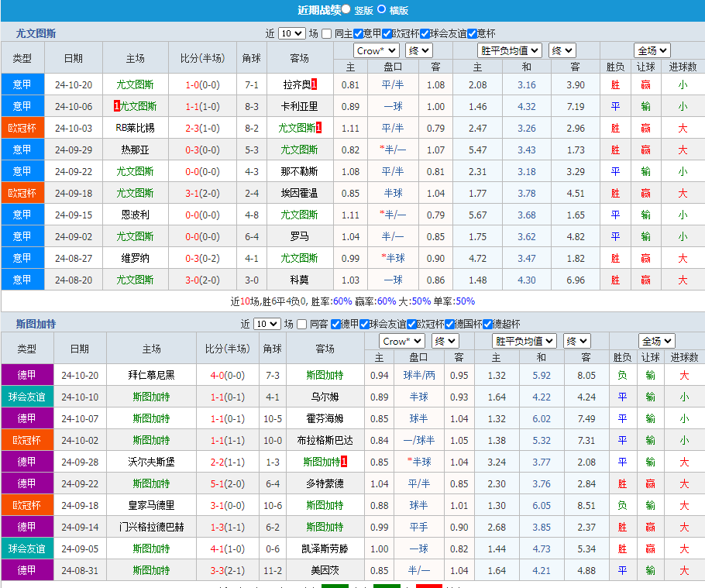Viewport: 705px width, 588px height.
Task: Open the 全场 dropdown in the Juventus section
Action: [x=652, y=49]
